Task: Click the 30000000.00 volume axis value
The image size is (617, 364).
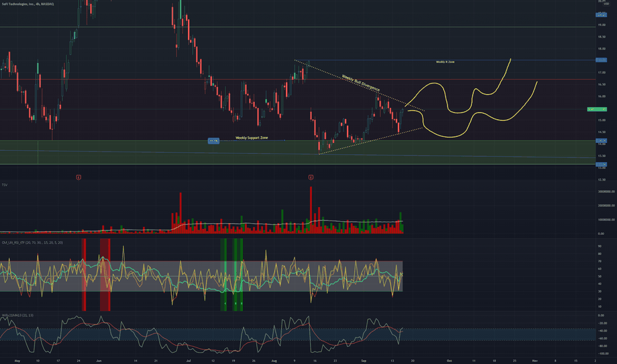Action: pyautogui.click(x=606, y=192)
